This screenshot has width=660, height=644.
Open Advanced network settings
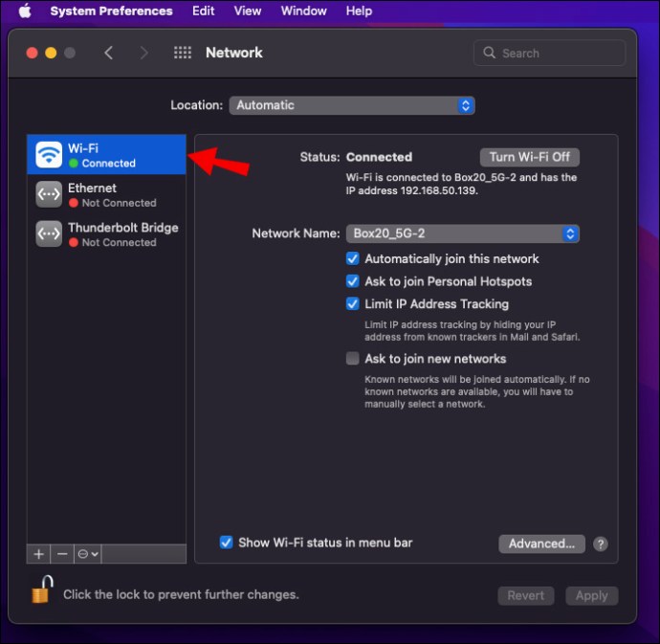coord(541,544)
